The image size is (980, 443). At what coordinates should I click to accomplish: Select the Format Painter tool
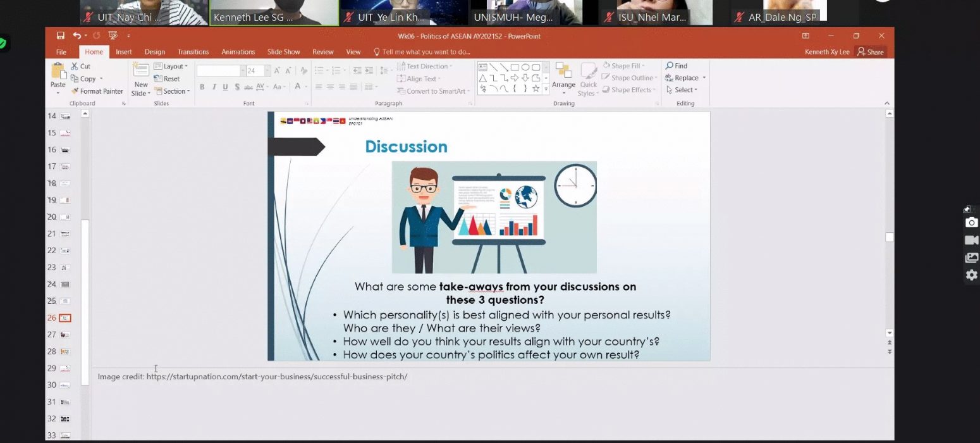[97, 91]
